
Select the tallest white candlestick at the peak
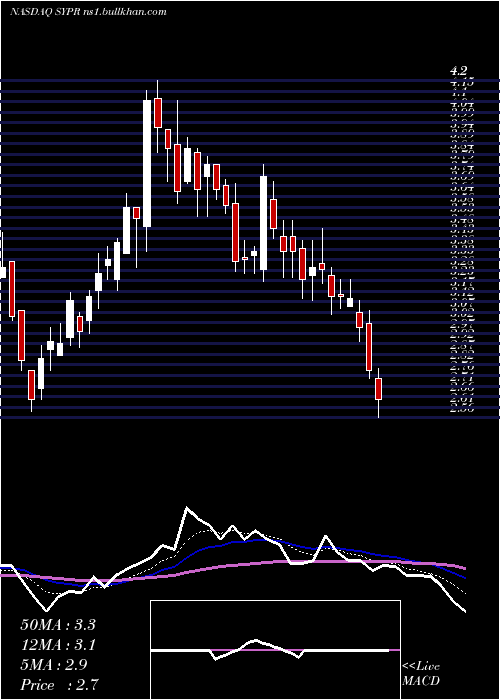[x=147, y=163]
